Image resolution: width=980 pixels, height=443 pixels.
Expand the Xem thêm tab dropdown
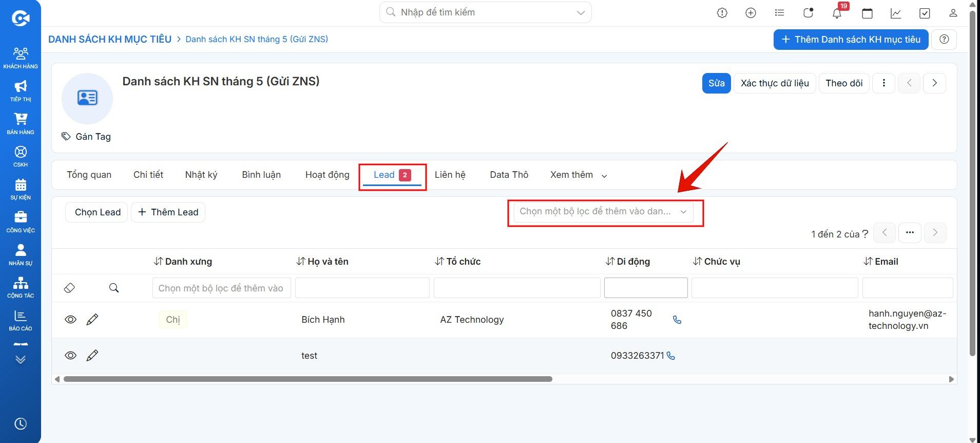coord(579,175)
